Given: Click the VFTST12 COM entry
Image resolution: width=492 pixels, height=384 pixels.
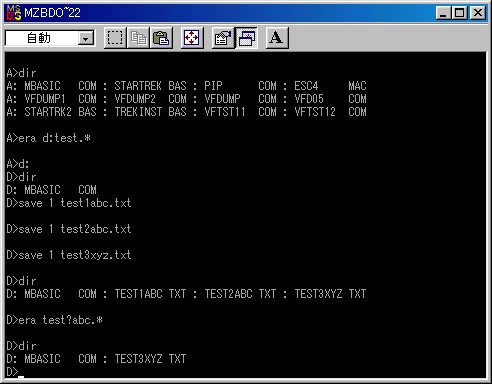Looking at the screenshot, I should (x=330, y=112).
